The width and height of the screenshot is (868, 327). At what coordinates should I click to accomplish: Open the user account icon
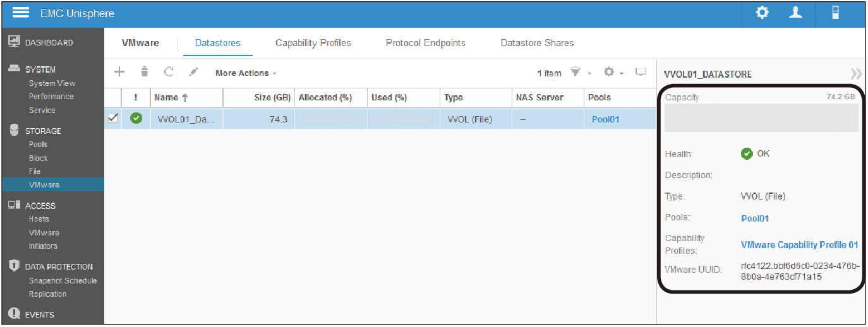tap(796, 13)
